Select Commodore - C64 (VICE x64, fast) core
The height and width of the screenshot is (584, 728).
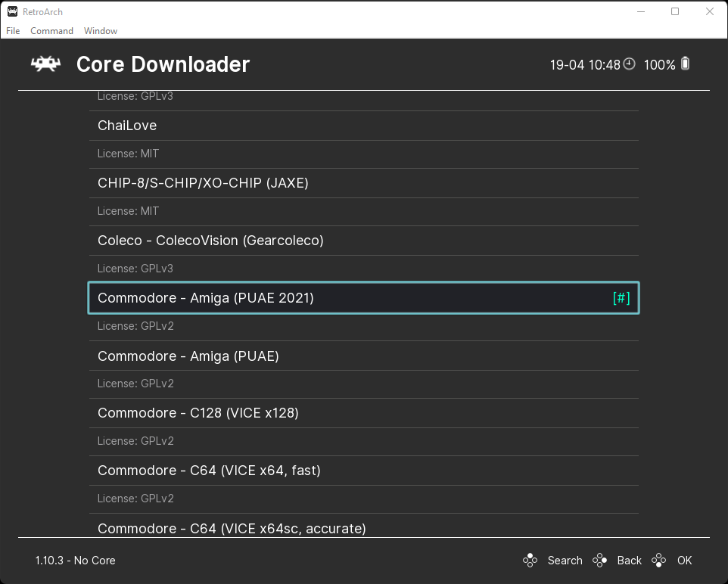[364, 471]
